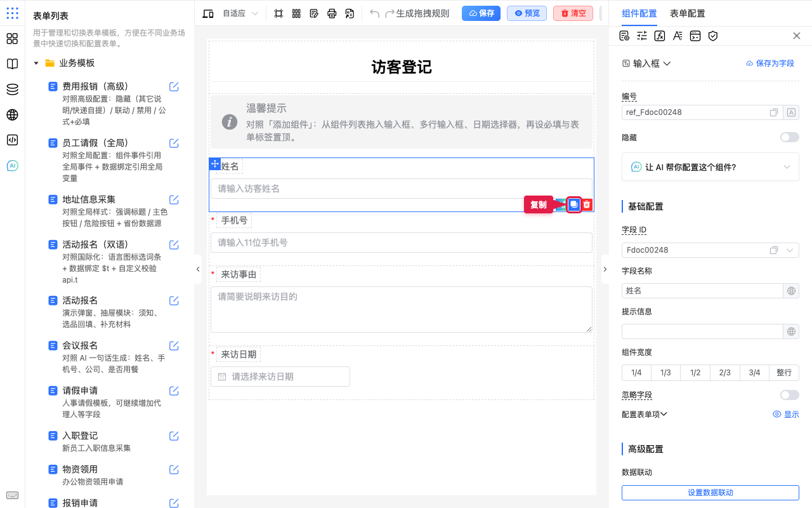Edit the 会议报名 template
This screenshot has height=508, width=812.
point(174,345)
